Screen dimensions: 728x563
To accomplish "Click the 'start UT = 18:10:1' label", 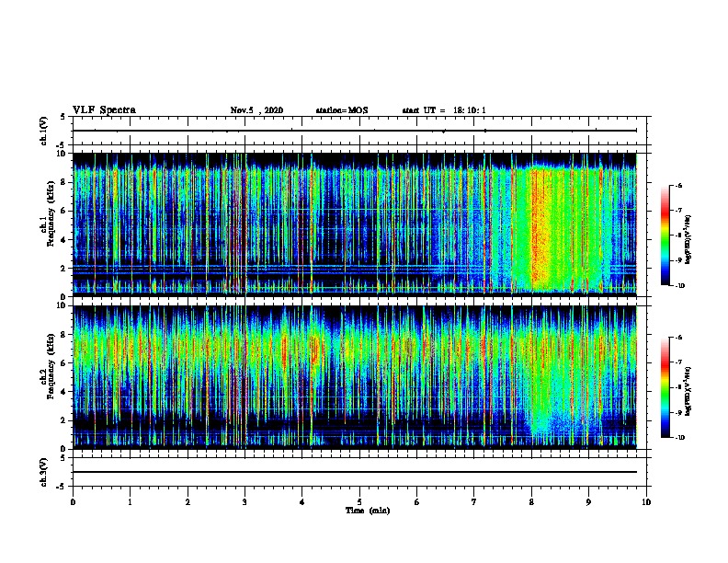I will 444,110.
